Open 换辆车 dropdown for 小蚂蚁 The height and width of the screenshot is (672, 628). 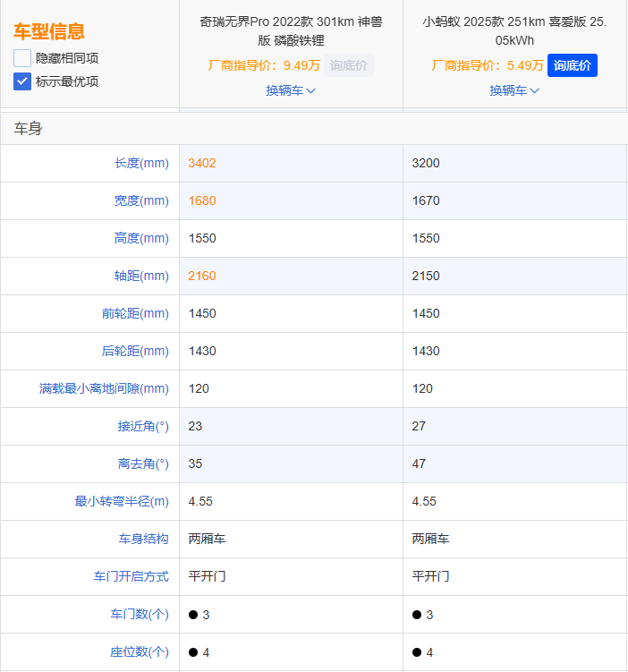pyautogui.click(x=514, y=90)
